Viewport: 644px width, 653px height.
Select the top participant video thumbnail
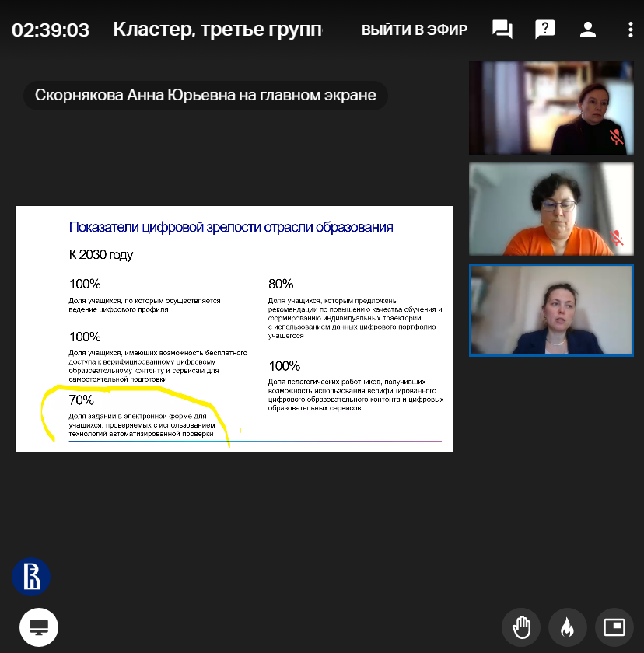(x=551, y=108)
